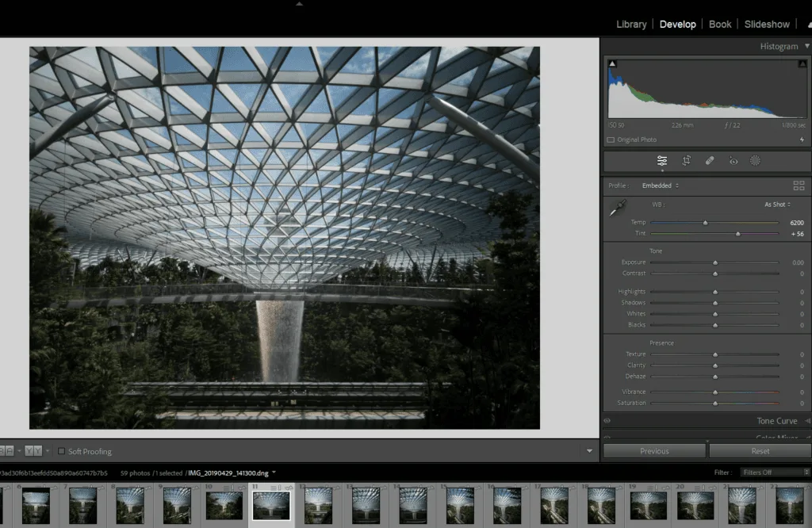Open the Filters Off dropdown
This screenshot has width=812, height=528.
pyautogui.click(x=774, y=472)
